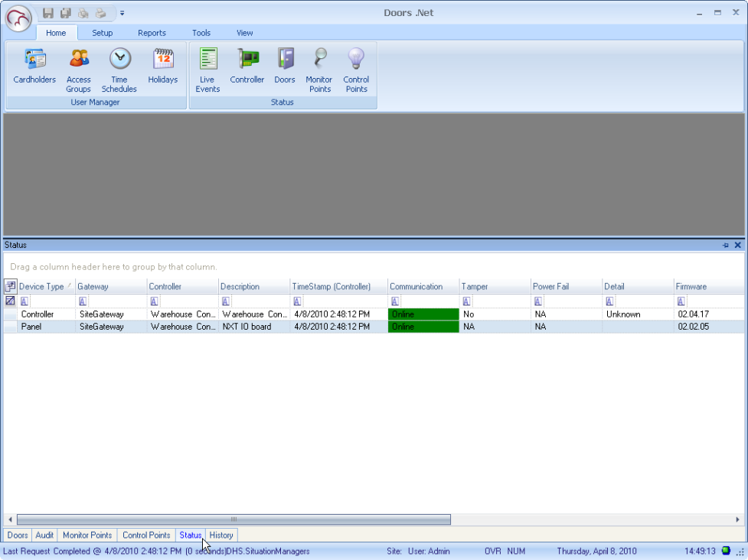Click the Time Schedules clock icon
The width and height of the screenshot is (748, 560).
(x=119, y=60)
